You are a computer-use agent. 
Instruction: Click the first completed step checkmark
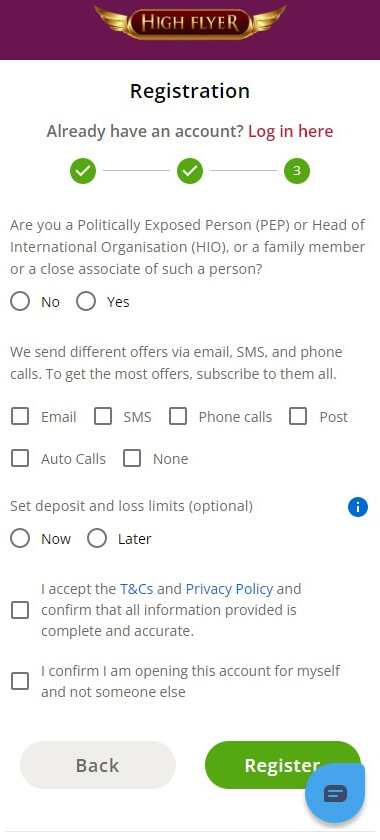pos(83,171)
